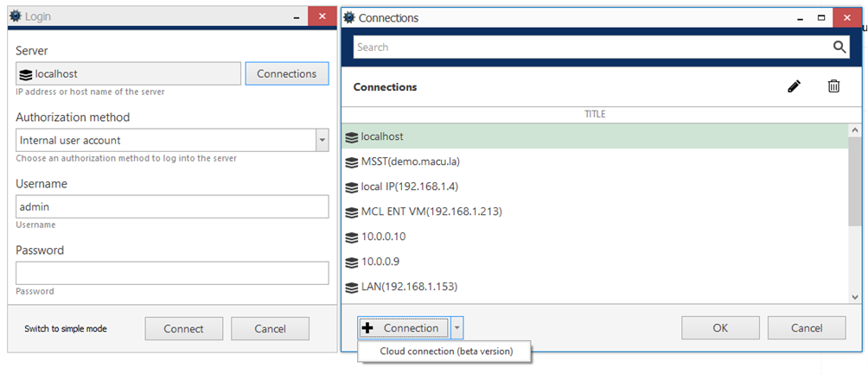The image size is (868, 374).
Task: Open the Connections button in Login
Action: [286, 74]
